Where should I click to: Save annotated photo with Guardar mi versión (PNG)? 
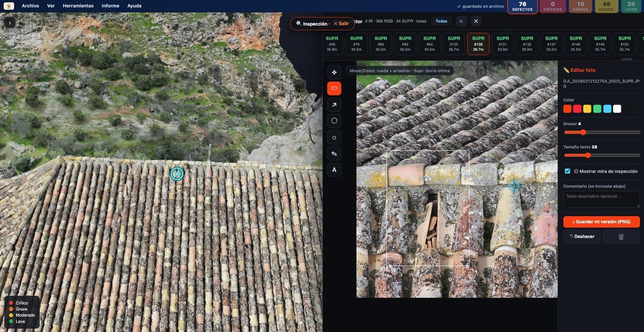602,222
